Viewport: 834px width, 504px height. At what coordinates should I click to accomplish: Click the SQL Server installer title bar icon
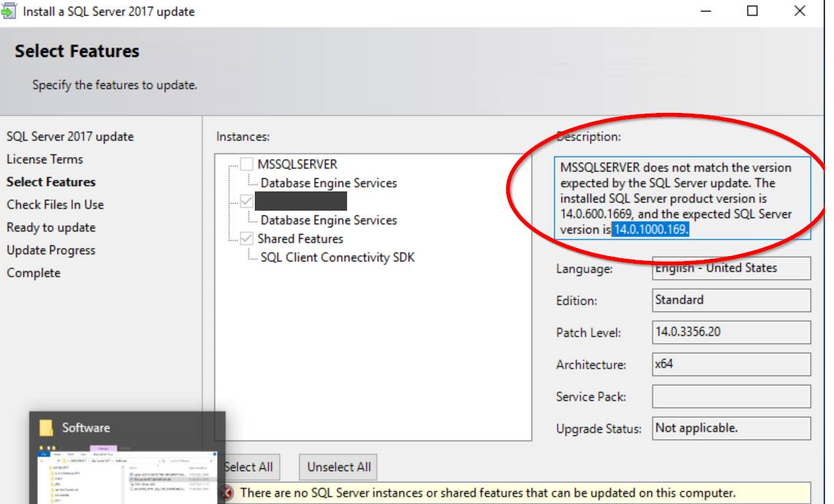[x=10, y=11]
